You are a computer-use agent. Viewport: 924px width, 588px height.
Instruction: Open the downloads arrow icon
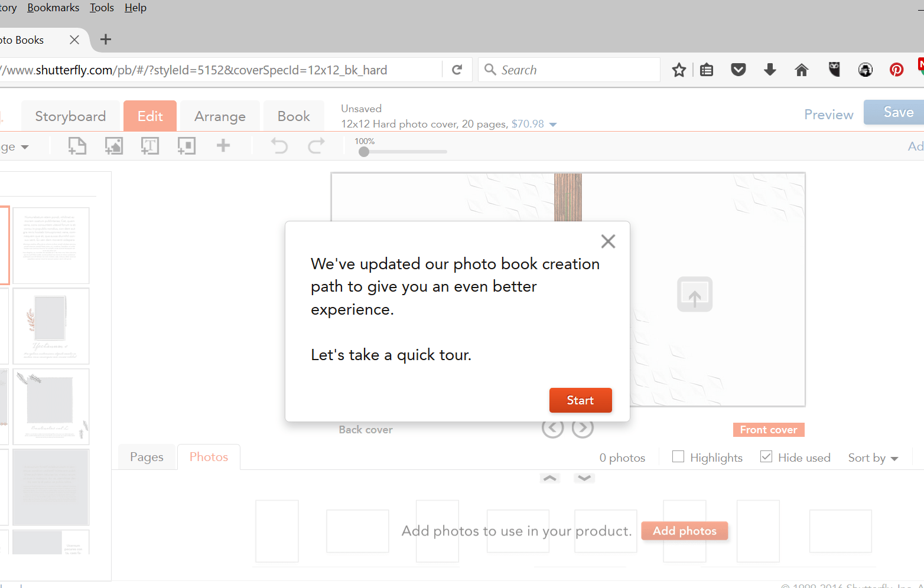(x=770, y=70)
